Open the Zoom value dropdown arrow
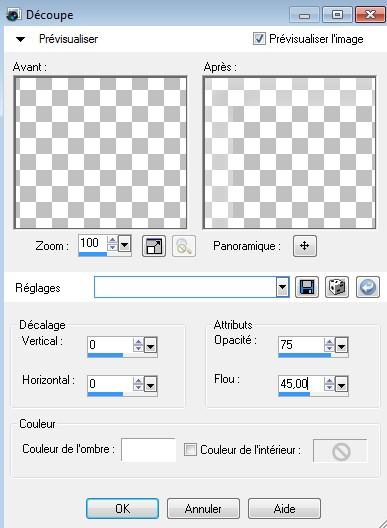This screenshot has height=528, width=387. tap(125, 243)
